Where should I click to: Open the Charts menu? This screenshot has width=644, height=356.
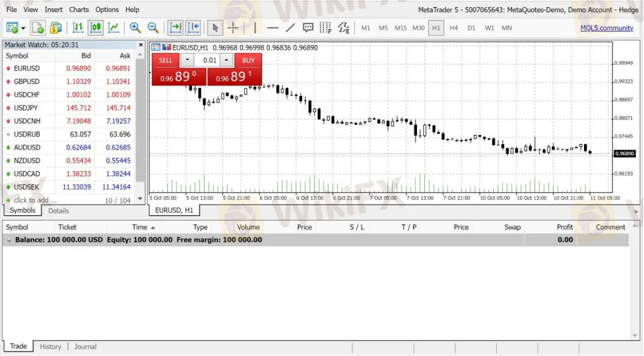[79, 9]
